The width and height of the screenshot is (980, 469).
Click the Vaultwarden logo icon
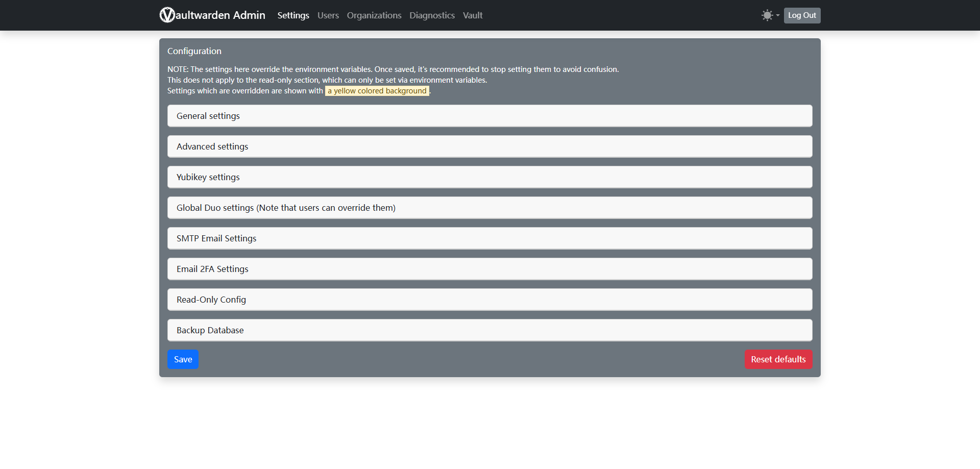[167, 15]
